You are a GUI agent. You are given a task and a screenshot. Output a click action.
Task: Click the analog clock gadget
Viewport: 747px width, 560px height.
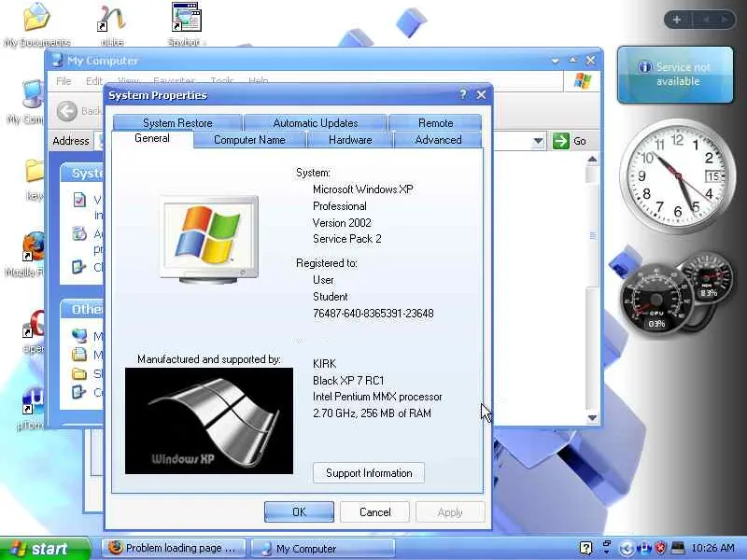(678, 176)
